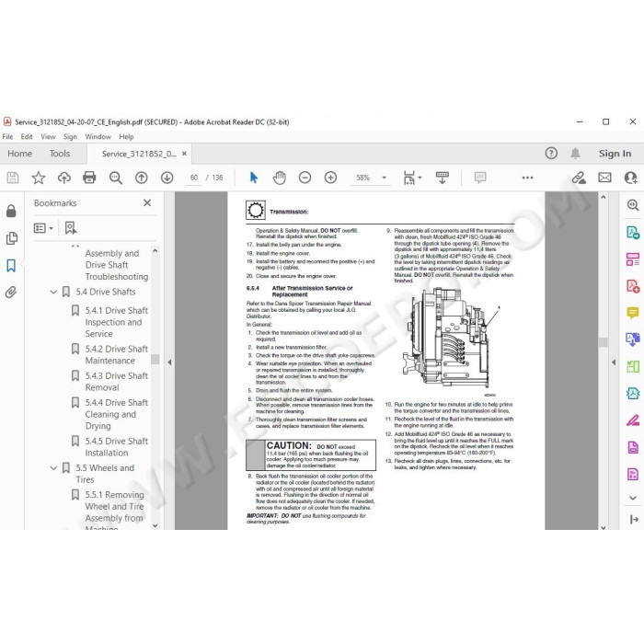Click the Save file icon
This screenshot has height=644, width=644.
click(13, 178)
